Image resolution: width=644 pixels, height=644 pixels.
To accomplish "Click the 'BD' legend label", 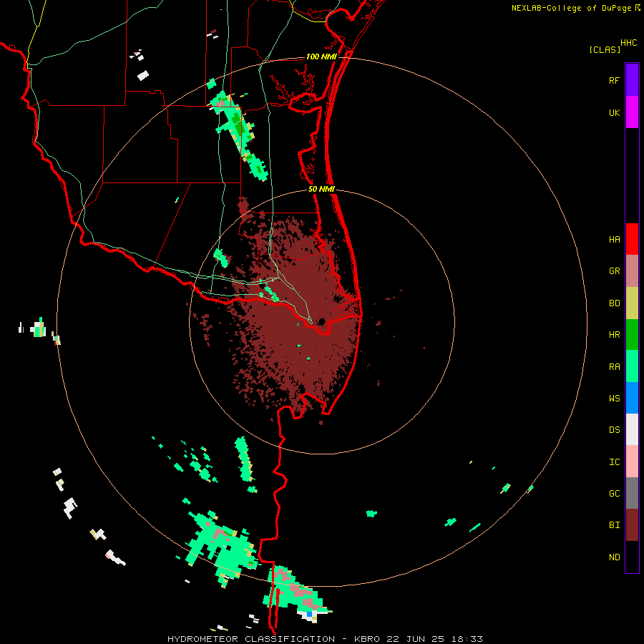I will click(x=614, y=303).
